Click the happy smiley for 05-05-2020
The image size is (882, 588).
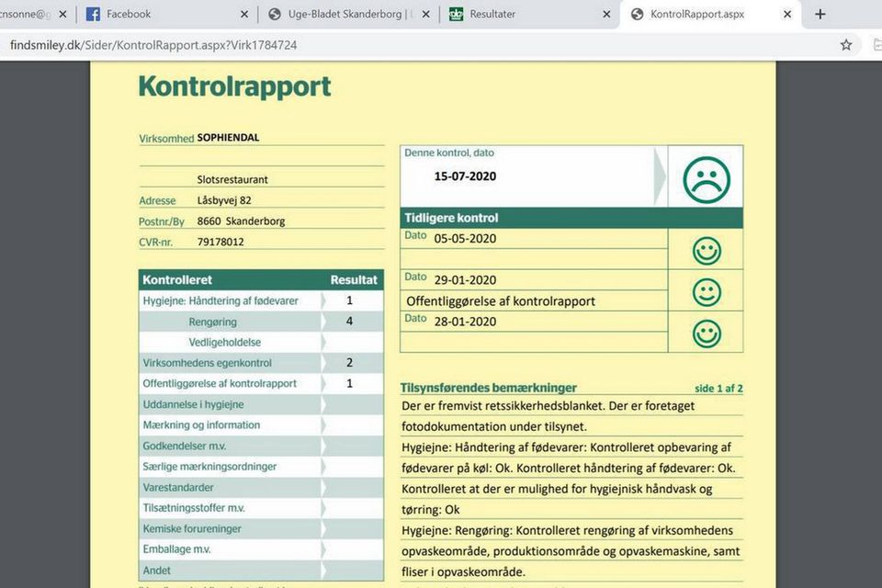coord(707,251)
